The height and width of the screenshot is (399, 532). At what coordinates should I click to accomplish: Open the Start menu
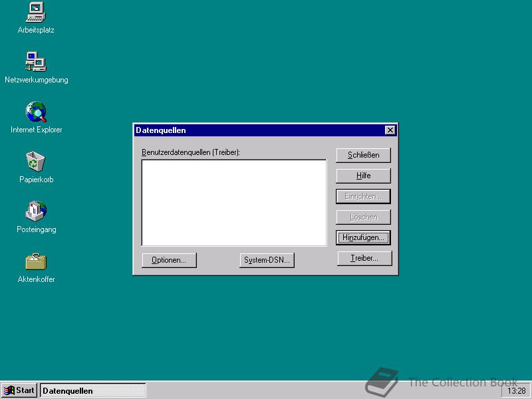pyautogui.click(x=19, y=390)
